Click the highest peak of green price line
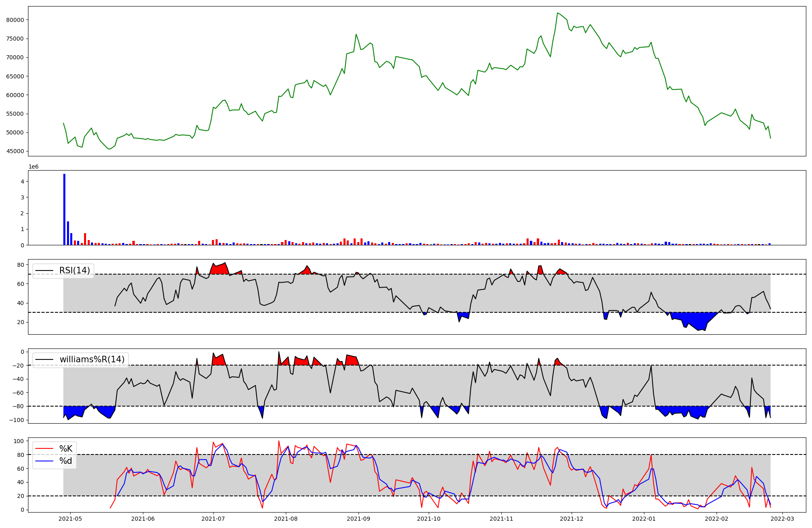The width and height of the screenshot is (812, 528). coord(557,13)
